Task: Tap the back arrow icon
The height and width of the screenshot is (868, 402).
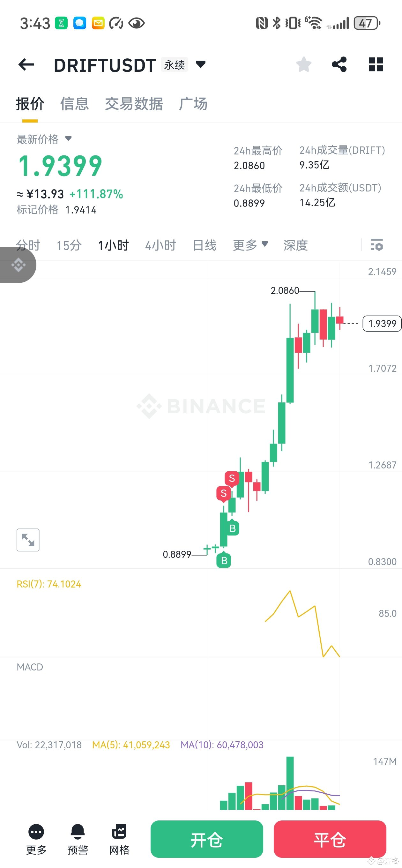Action: click(x=26, y=64)
